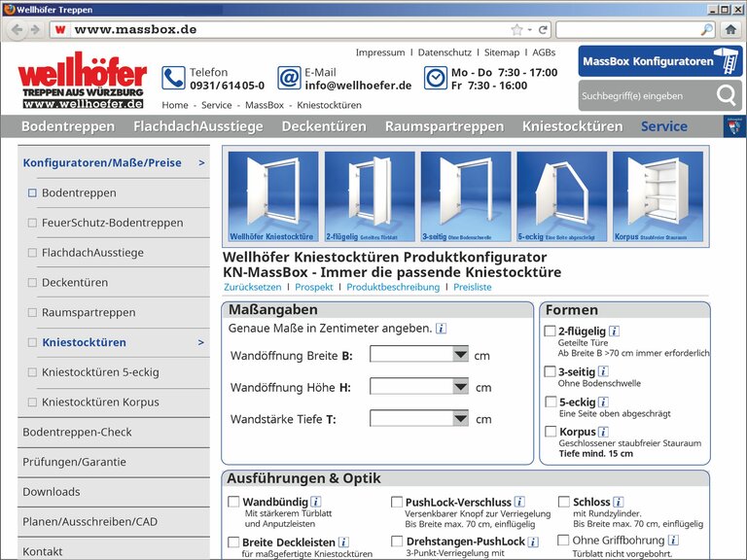Click the site favicon in address bar

point(60,29)
